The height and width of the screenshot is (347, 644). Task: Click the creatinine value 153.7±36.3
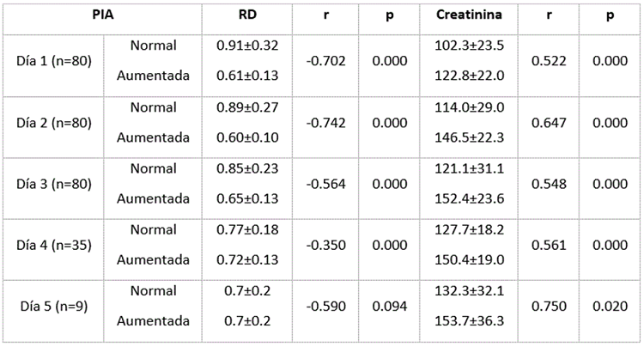(x=468, y=320)
